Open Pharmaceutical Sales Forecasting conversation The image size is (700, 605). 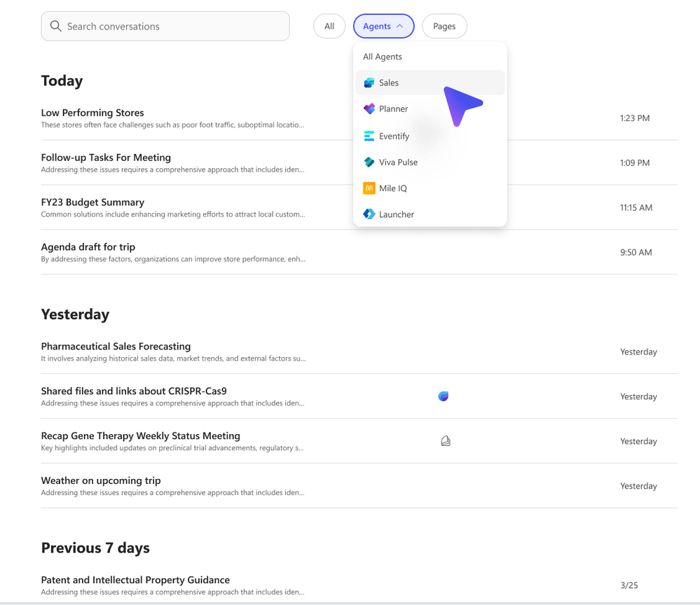[x=116, y=347]
